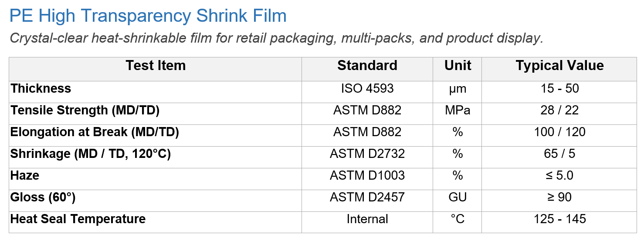Select the Test Item column header
This screenshot has width=644, height=241.
tap(156, 66)
